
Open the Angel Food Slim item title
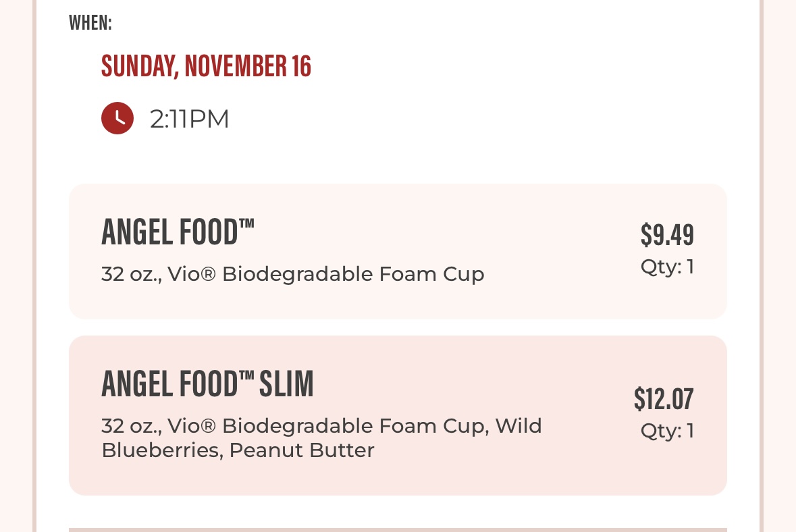(x=207, y=384)
